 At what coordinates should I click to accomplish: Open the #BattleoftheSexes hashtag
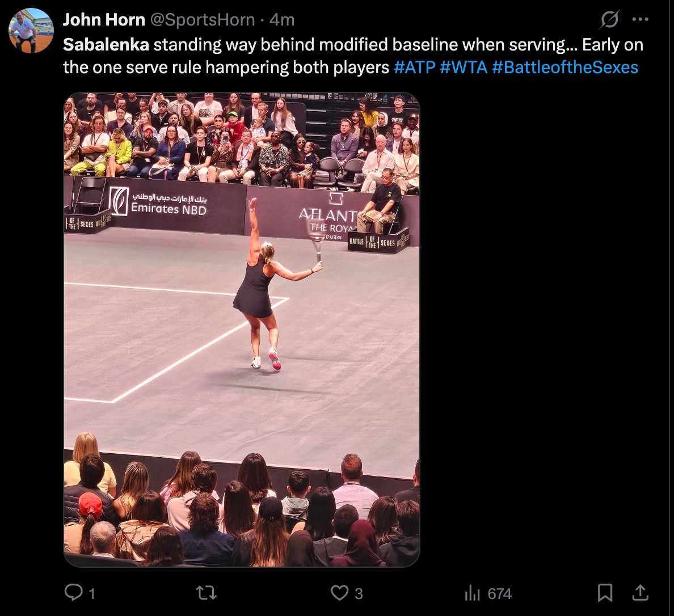tap(565, 67)
